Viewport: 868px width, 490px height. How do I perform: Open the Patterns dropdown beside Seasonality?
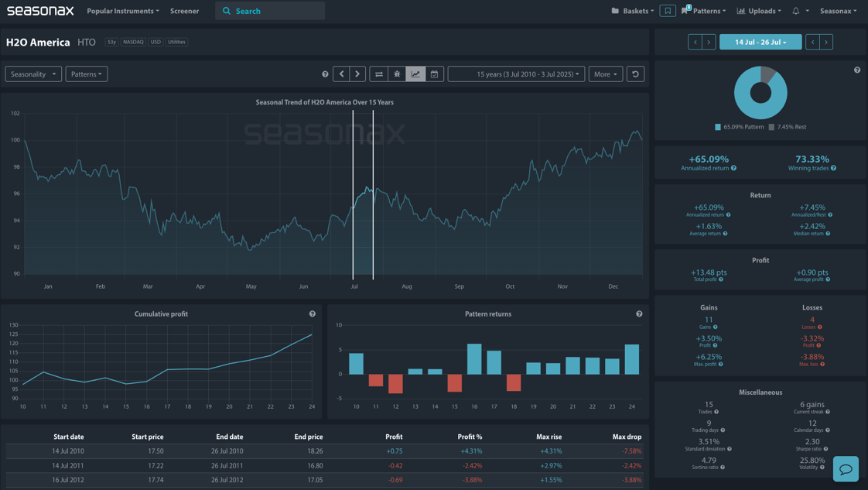pyautogui.click(x=87, y=74)
